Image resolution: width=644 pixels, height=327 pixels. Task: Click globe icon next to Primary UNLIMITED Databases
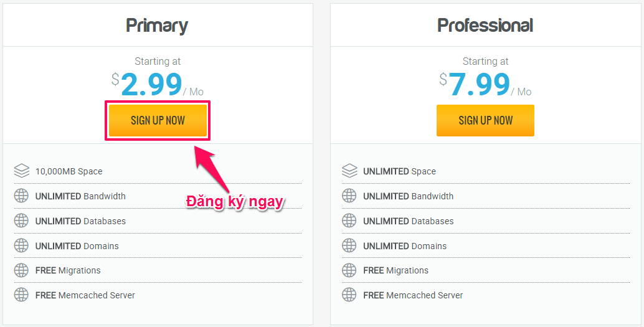tap(21, 220)
